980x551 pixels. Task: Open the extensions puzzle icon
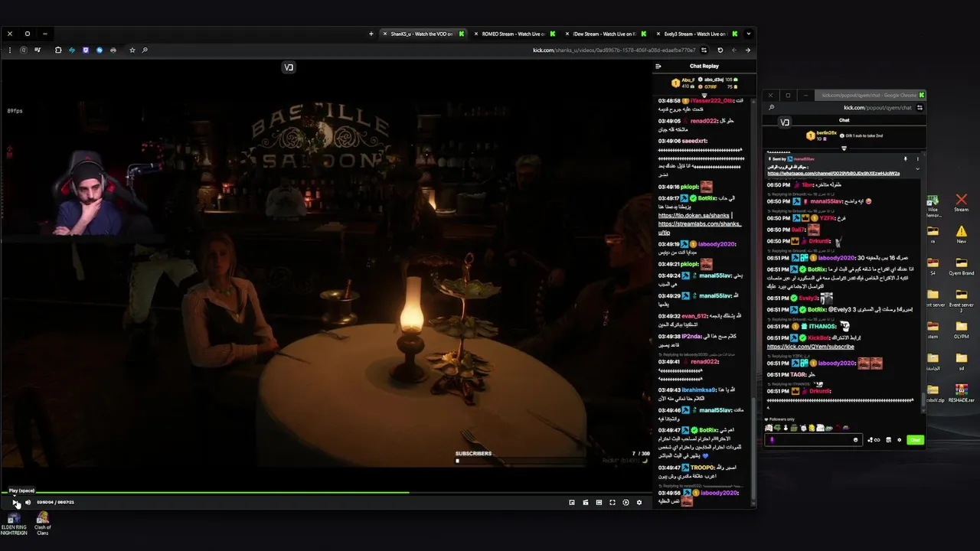[x=58, y=51]
